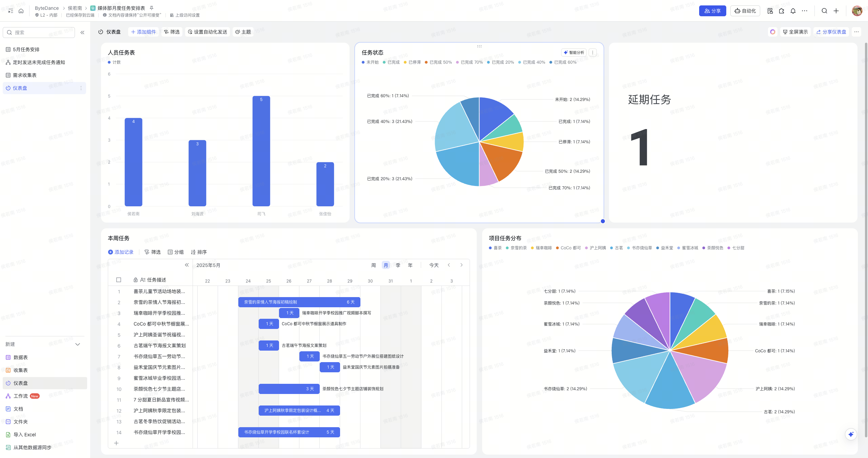Screen dimensions: 868x458
Task: Click 添加组件 in the dashboard toolbar
Action: pos(143,32)
